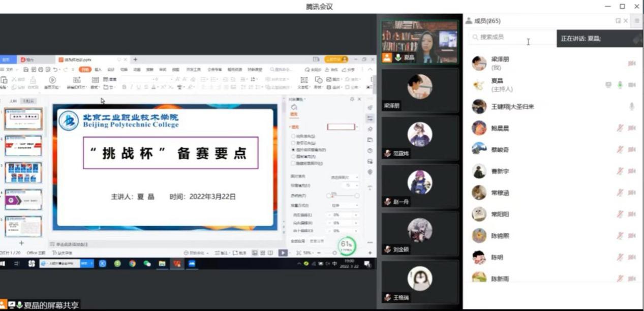
Task: Open the placement method dropdown showing 拉伸
Action: pyautogui.click(x=345, y=205)
